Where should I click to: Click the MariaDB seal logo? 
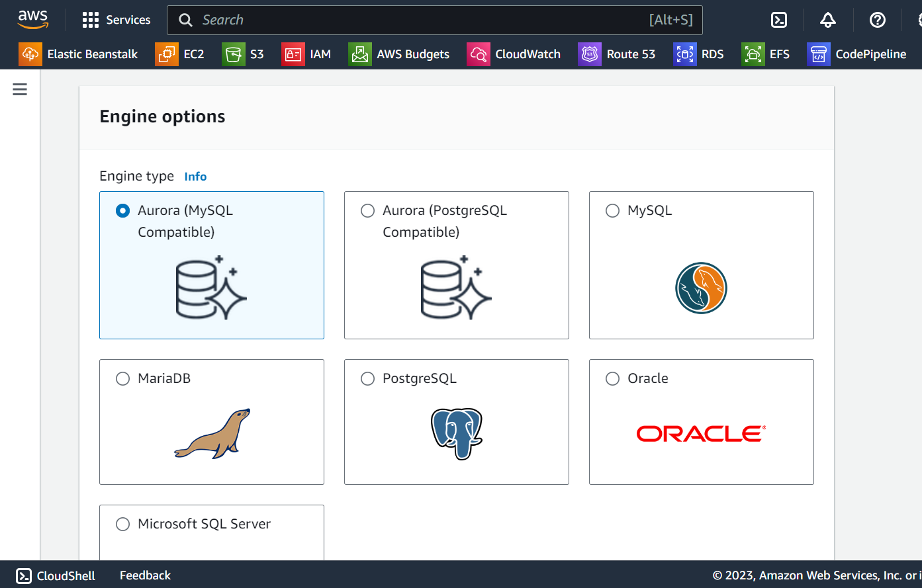pyautogui.click(x=212, y=433)
